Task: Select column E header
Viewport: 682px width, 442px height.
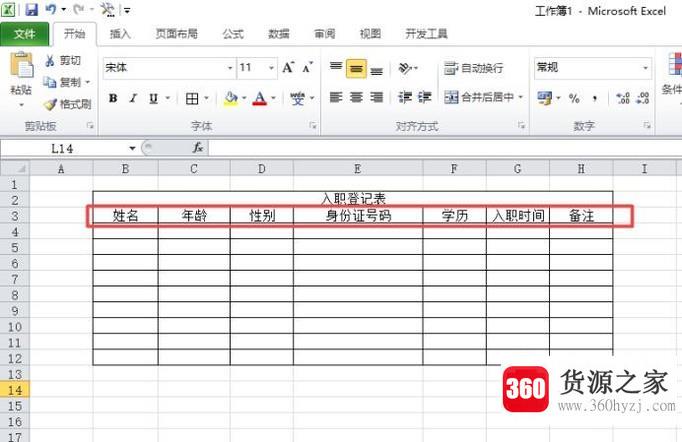Action: point(358,168)
